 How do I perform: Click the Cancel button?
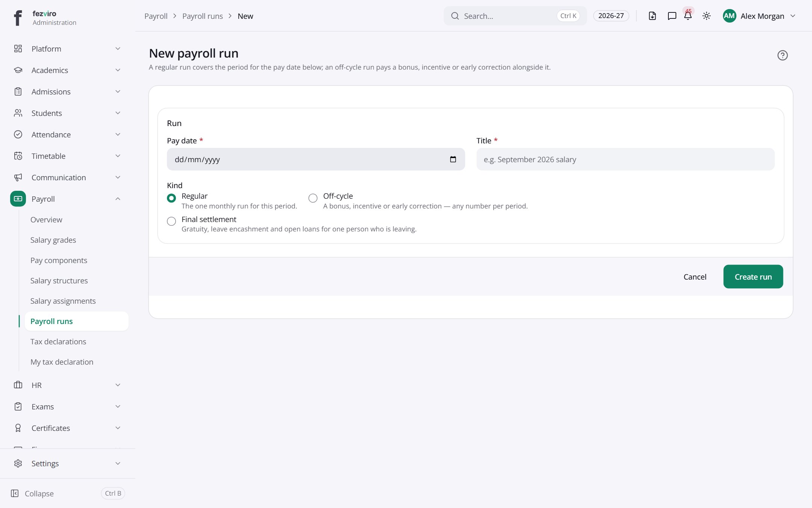tap(695, 277)
